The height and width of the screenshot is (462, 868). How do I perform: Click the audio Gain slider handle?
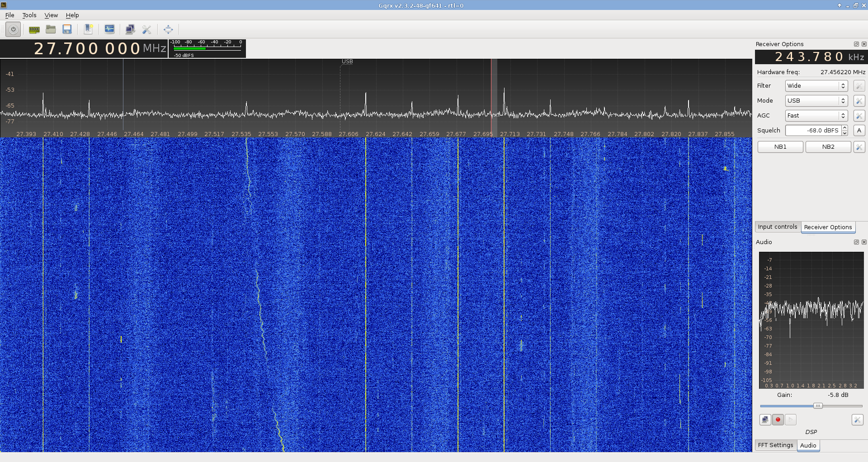point(818,406)
